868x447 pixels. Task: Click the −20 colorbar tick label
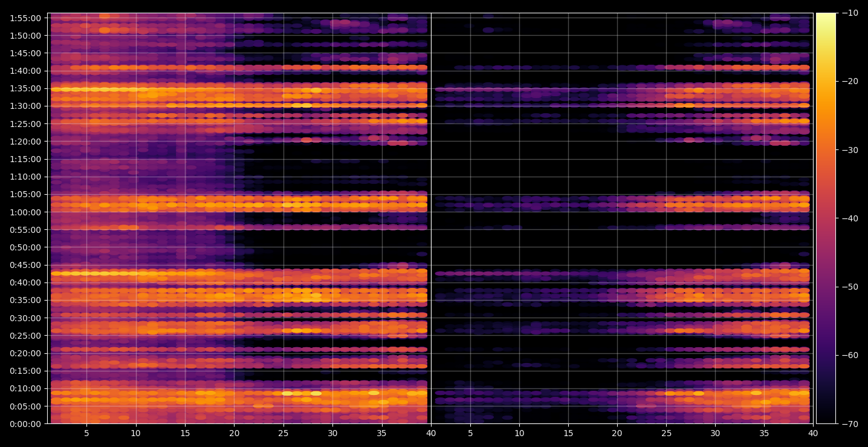tap(850, 82)
